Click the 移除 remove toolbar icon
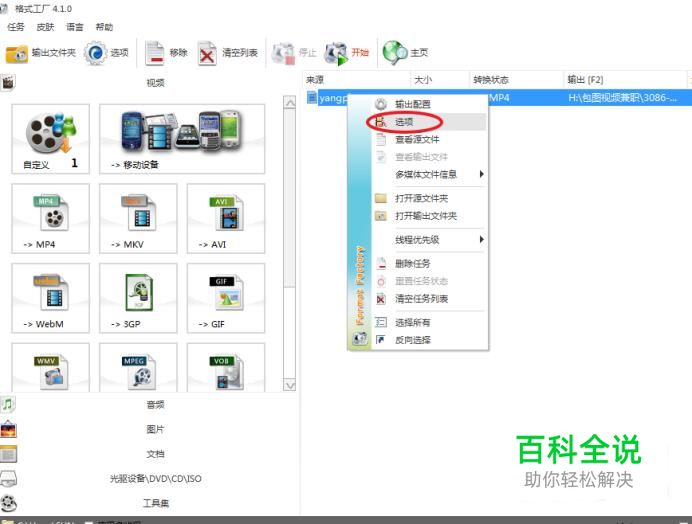This screenshot has width=692, height=524. point(154,53)
